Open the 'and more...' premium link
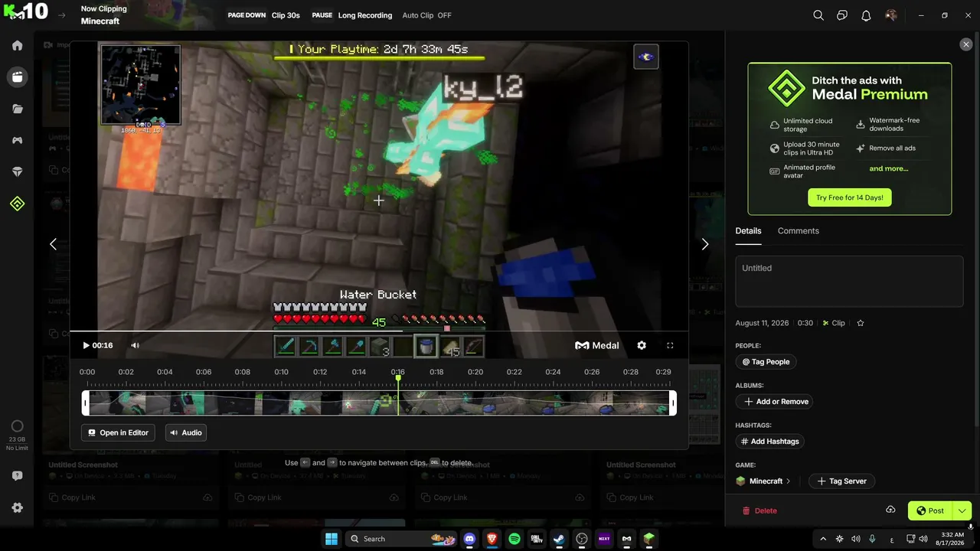Screen dimensions: 980x551 tap(888, 168)
